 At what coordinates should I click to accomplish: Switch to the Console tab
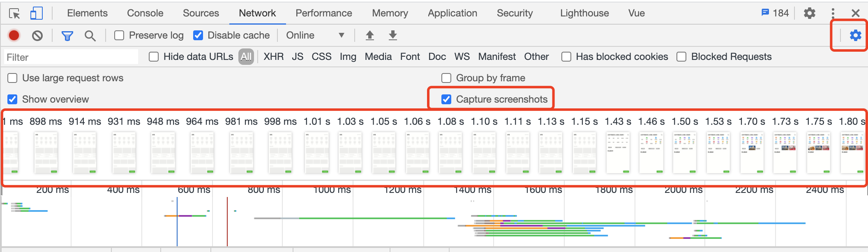145,13
